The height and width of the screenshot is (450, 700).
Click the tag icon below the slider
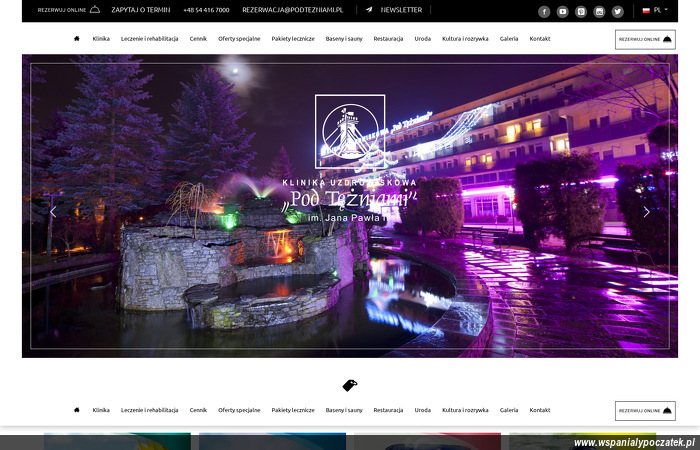point(349,385)
